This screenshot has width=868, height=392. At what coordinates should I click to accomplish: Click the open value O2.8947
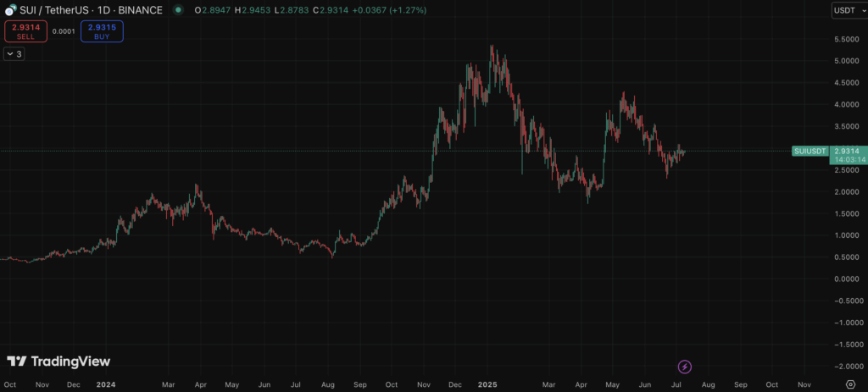(213, 10)
